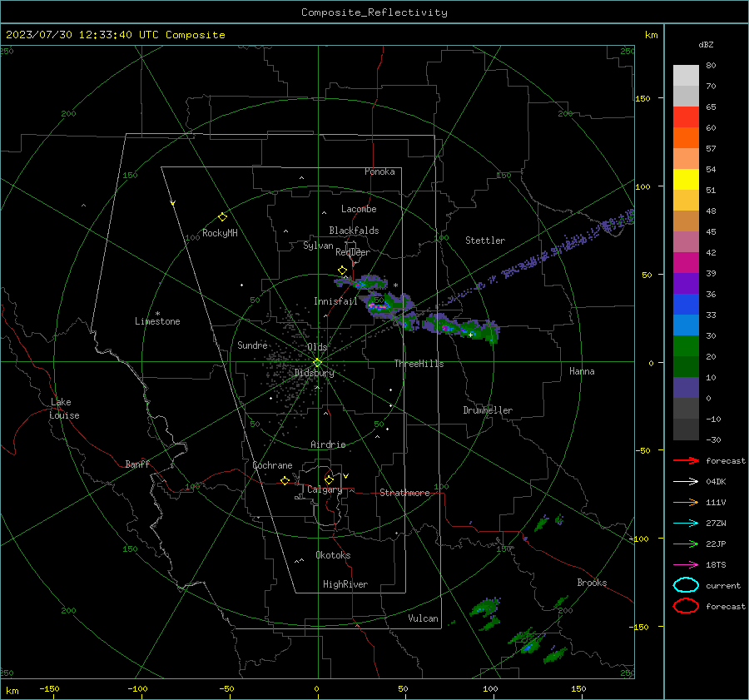This screenshot has height=700, width=749.
Task: Click the Stettler town label
Action: [x=485, y=241]
